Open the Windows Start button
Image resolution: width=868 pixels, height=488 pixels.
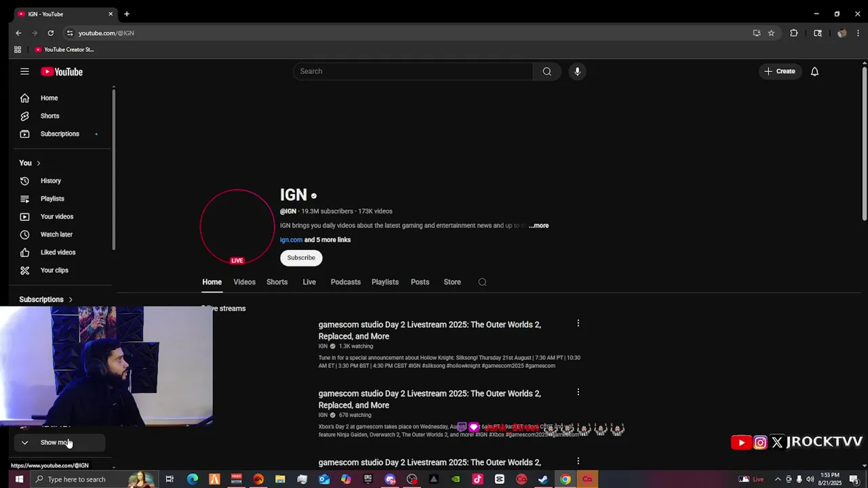19,479
